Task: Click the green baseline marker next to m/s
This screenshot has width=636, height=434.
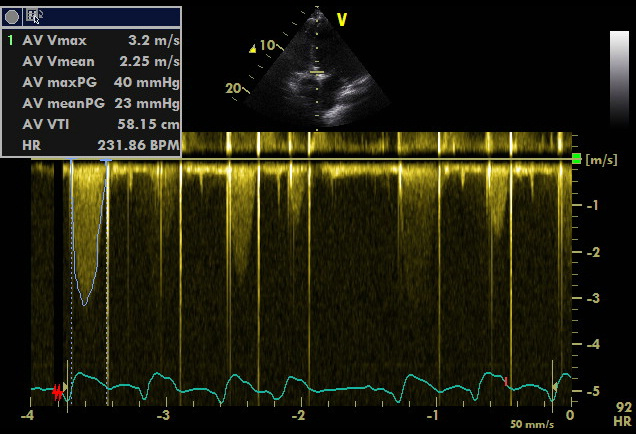Action: 576,159
